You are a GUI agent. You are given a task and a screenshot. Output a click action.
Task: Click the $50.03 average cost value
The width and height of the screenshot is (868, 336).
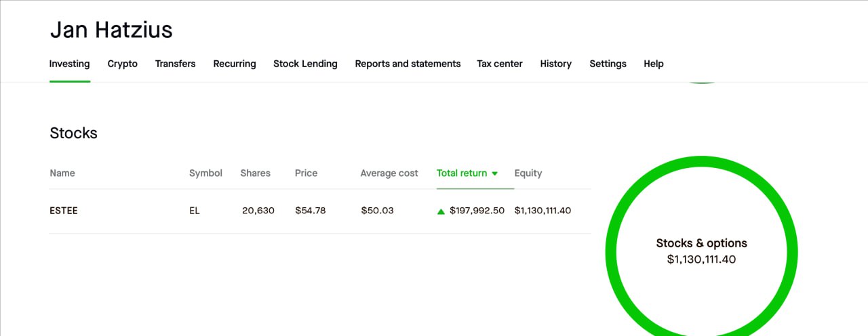(x=377, y=211)
